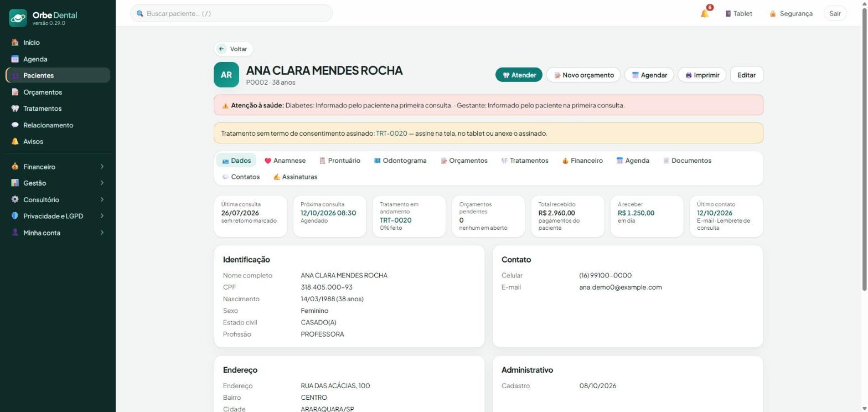Click the Avisos bell icon in sidebar
The height and width of the screenshot is (412, 868).
15,141
